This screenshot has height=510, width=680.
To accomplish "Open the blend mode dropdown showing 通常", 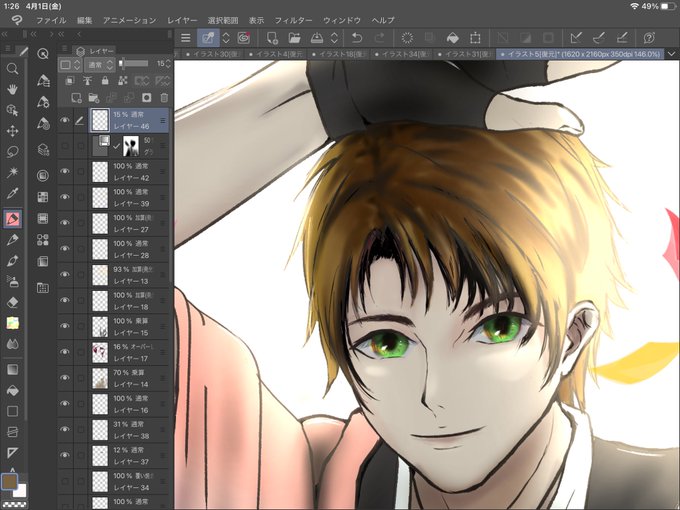I will click(x=100, y=65).
